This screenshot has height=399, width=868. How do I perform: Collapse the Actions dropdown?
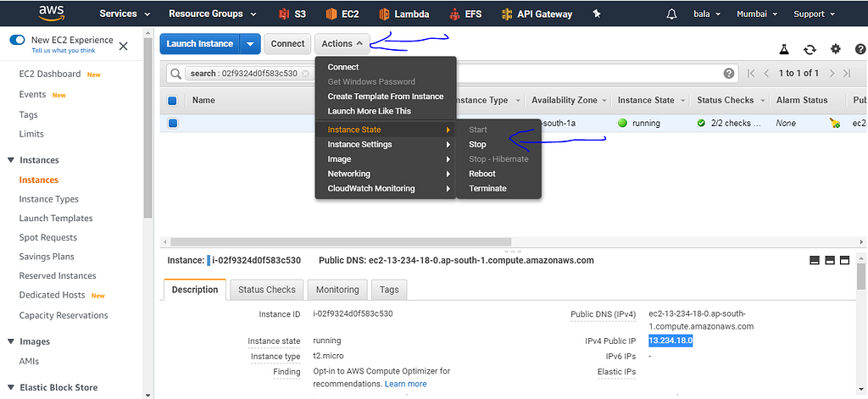[x=342, y=44]
